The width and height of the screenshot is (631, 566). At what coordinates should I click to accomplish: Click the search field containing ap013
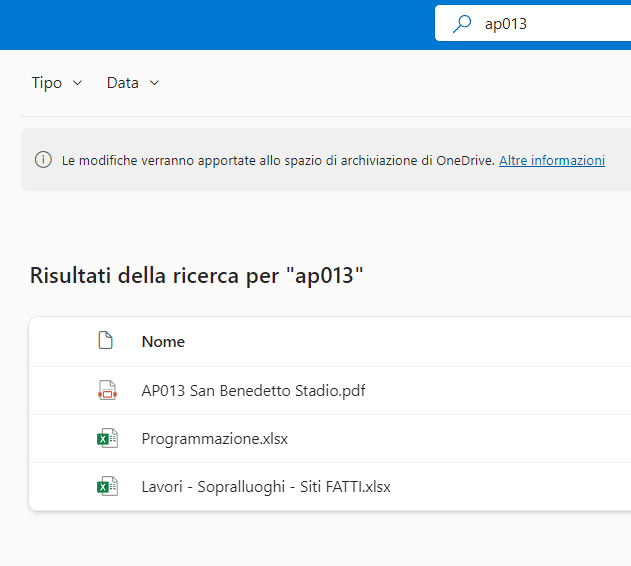point(533,23)
